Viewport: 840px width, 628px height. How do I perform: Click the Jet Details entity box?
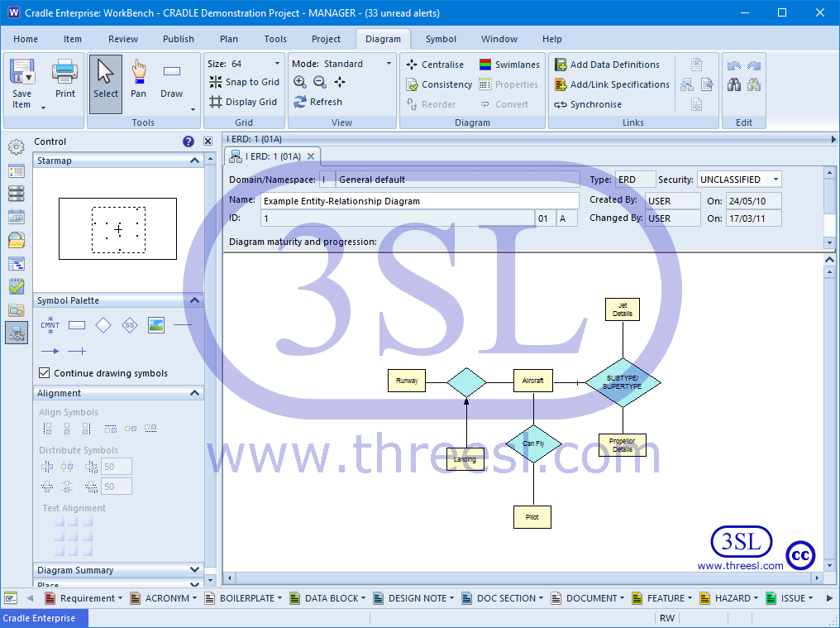tap(623, 309)
